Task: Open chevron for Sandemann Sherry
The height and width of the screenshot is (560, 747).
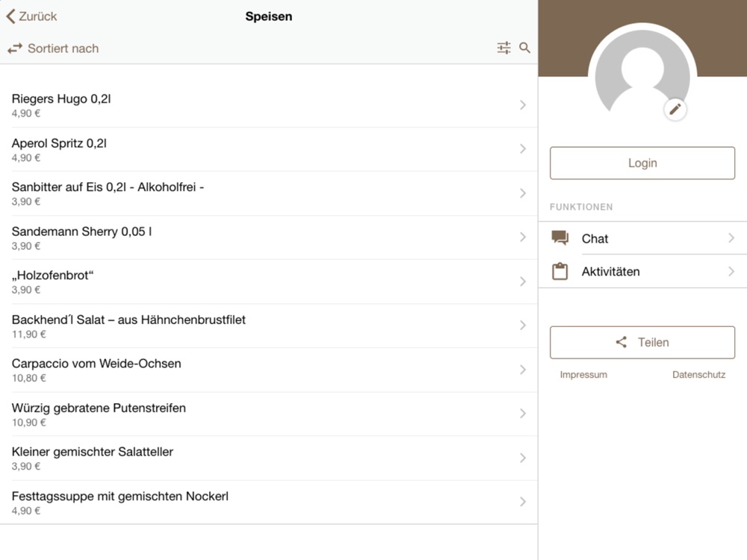Action: [x=523, y=237]
